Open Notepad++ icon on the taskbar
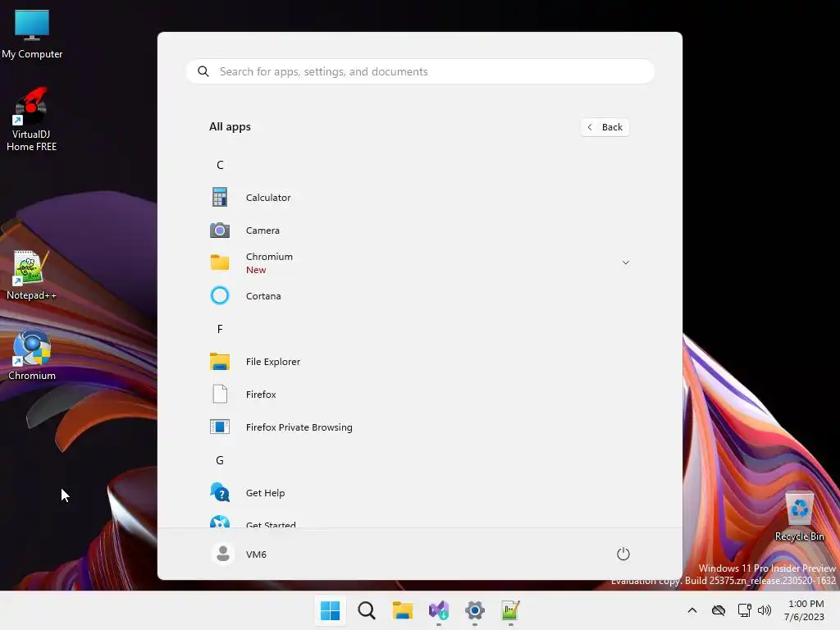 (x=510, y=610)
